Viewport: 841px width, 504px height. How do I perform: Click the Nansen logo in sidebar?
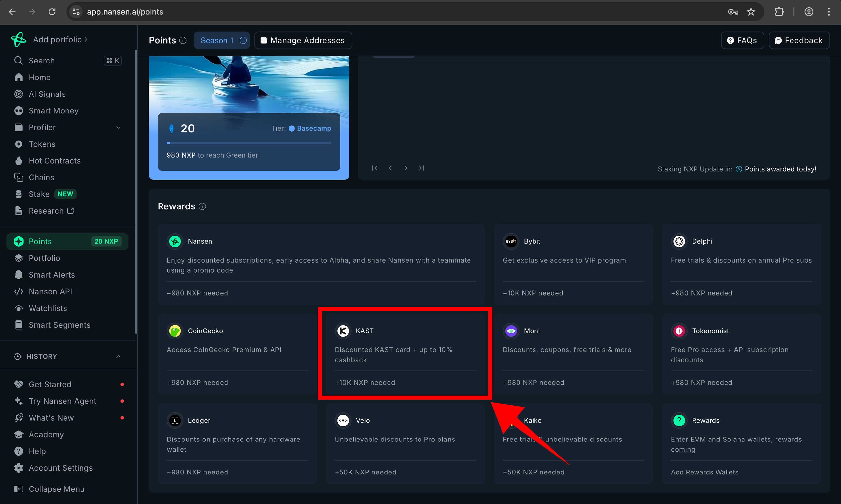[x=18, y=39]
